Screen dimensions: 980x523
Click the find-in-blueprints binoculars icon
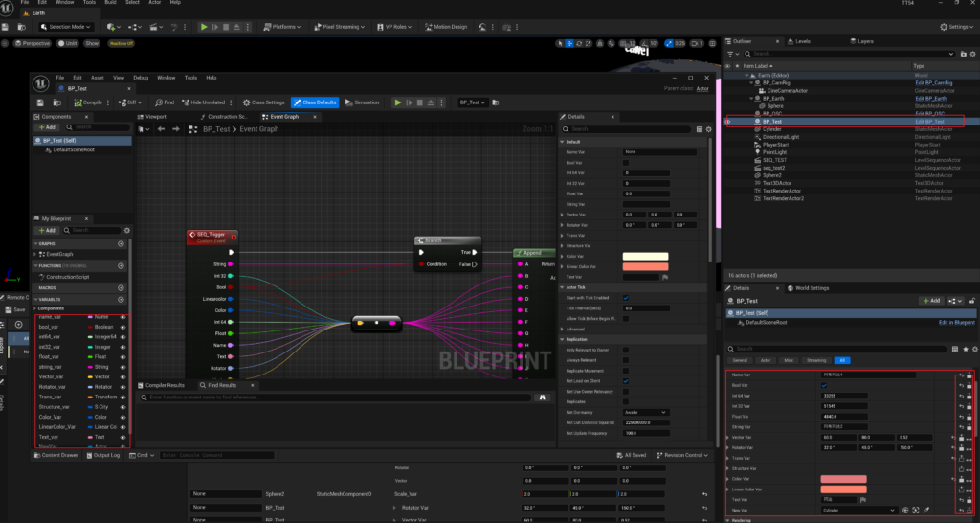tap(543, 398)
